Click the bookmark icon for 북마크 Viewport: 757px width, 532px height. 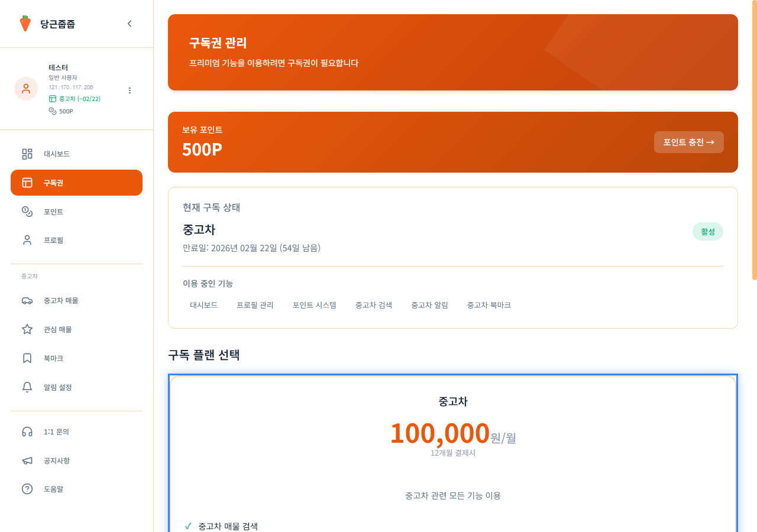[x=27, y=358]
